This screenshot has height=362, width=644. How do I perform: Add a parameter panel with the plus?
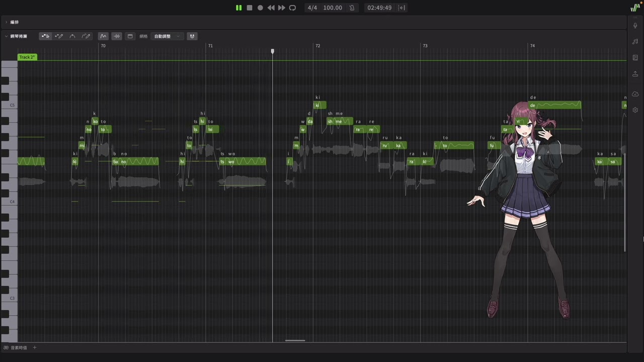click(35, 347)
